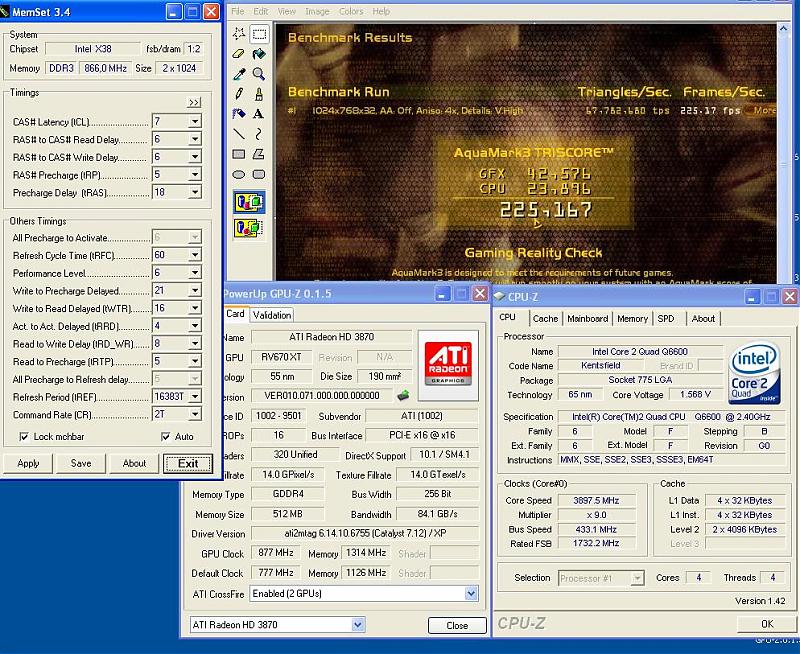Click the Driver Version field in GPU-Z
Image resolution: width=800 pixels, height=654 pixels.
[x=365, y=533]
